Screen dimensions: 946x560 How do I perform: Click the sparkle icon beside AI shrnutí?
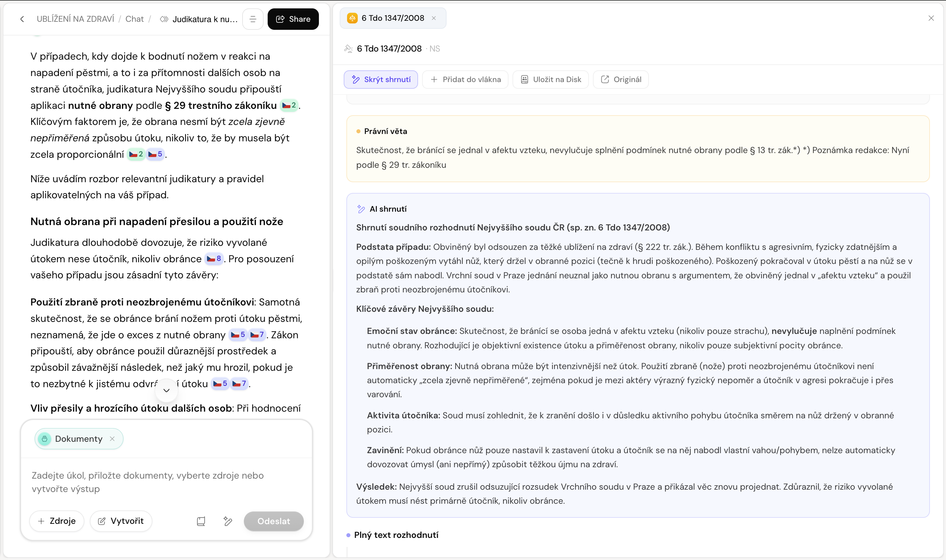[x=361, y=209]
